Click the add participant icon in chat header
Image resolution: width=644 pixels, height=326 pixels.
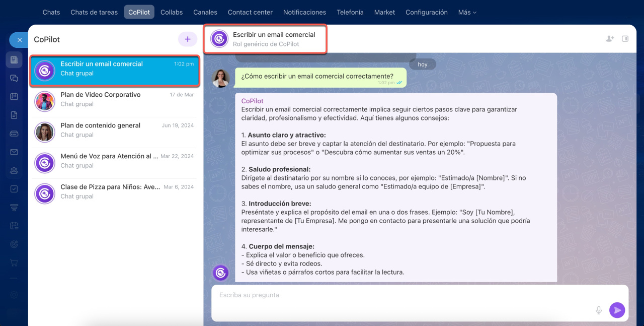(x=610, y=39)
